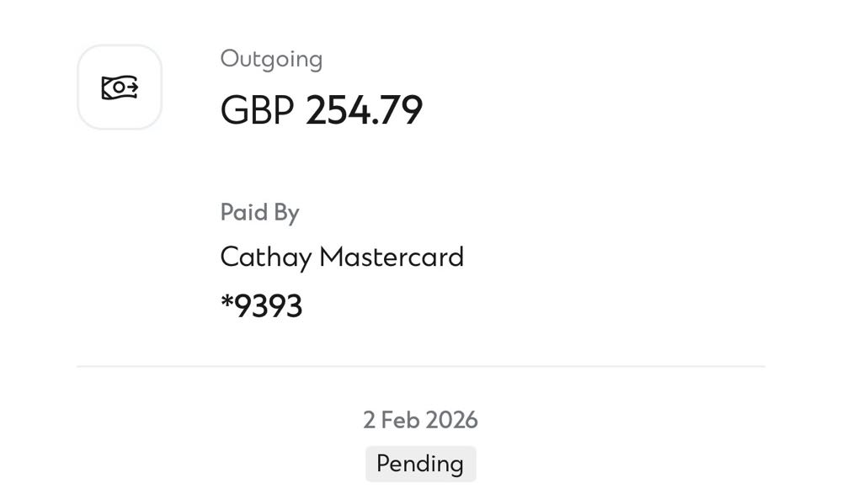
Task: Click the word "Cathay" in card name
Action: pos(266,257)
